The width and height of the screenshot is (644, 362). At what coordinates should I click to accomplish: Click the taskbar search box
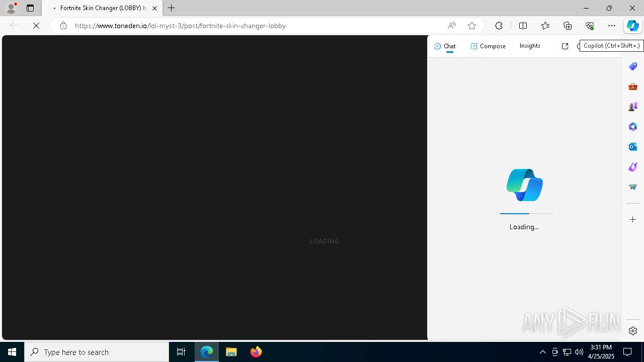pos(97,352)
